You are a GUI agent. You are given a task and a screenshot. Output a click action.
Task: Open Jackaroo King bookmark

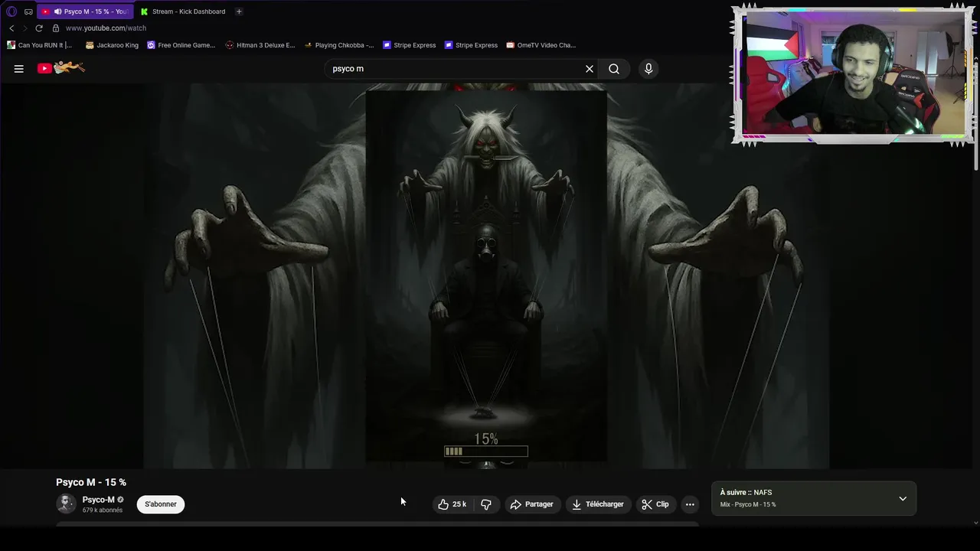[x=112, y=45]
